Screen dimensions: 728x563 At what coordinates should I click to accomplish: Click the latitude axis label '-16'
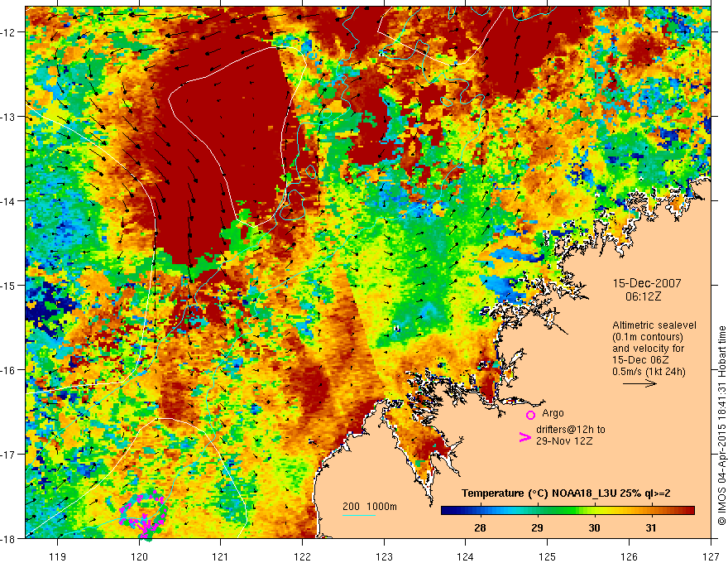[x=9, y=370]
